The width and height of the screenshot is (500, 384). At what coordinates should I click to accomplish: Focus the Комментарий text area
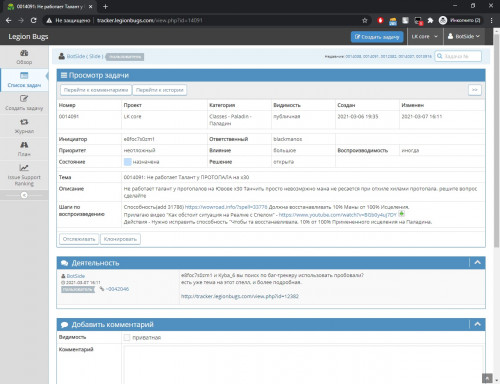pos(303,365)
